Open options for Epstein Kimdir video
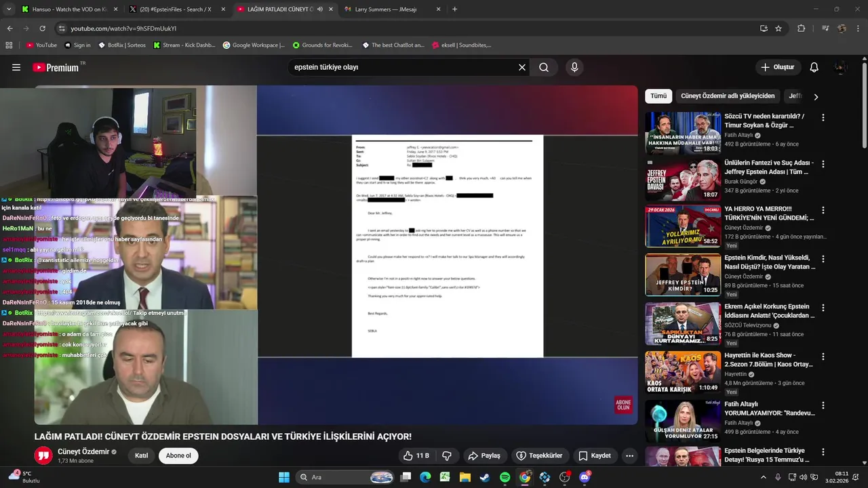The width and height of the screenshot is (868, 488). (x=823, y=260)
